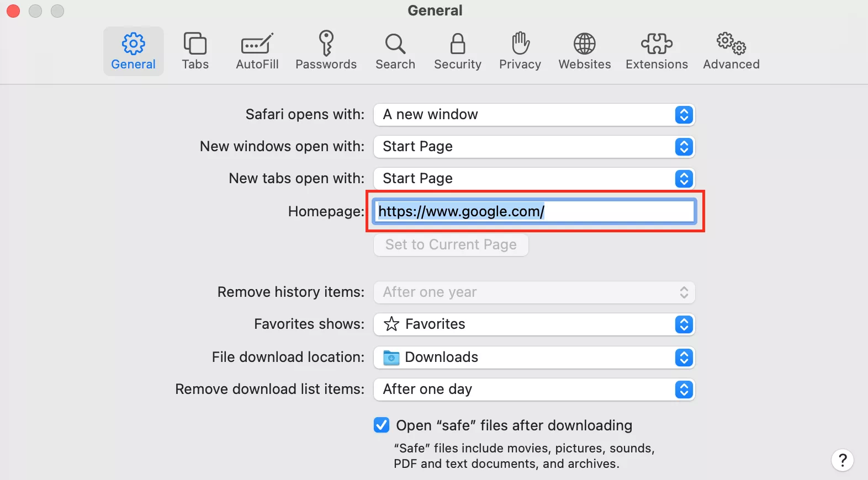Click the "Safari opens with:" label

[x=305, y=114]
